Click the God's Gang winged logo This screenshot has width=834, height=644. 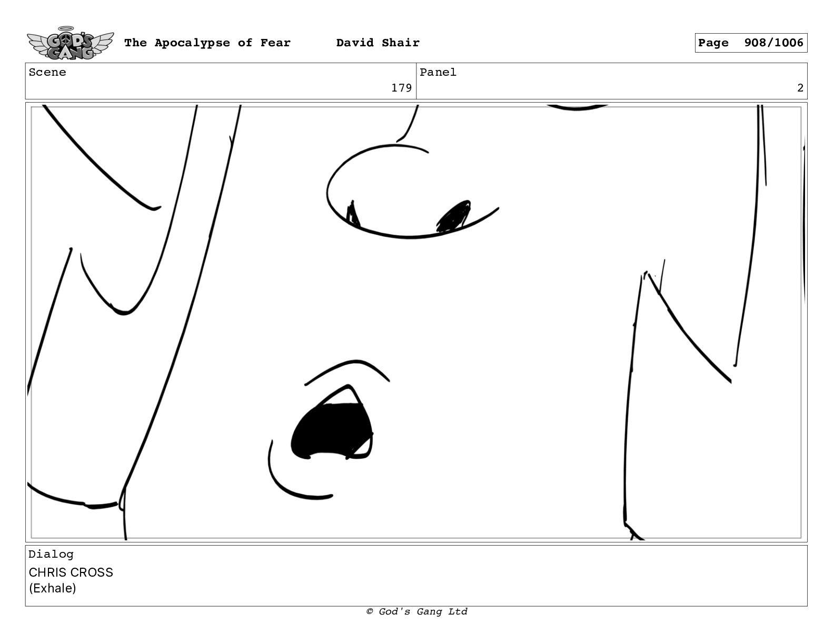(70, 43)
